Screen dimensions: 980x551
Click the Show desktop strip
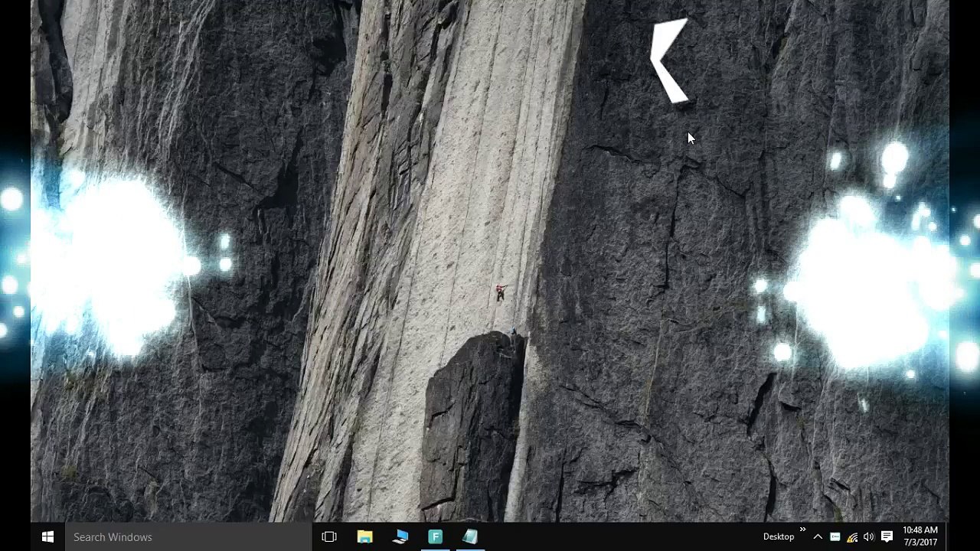click(947, 536)
